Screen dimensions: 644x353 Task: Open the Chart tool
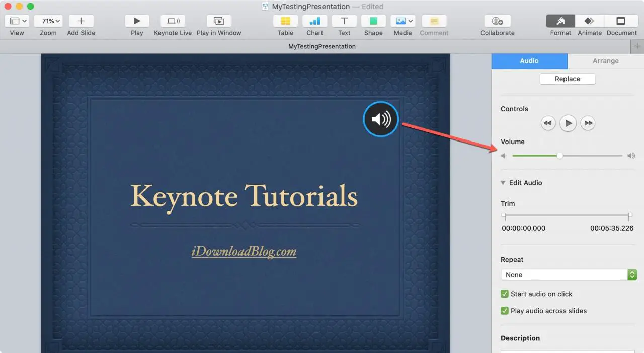[314, 21]
